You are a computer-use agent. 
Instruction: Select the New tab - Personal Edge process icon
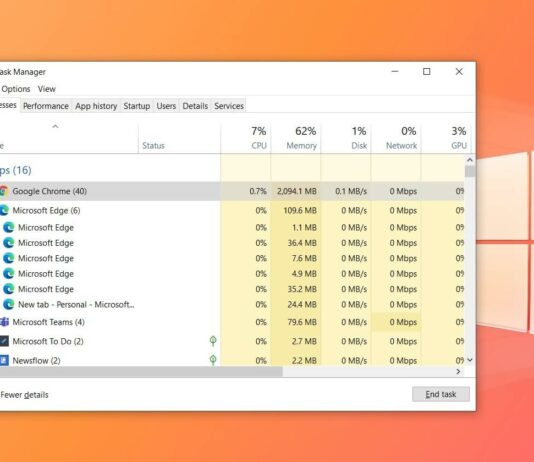tap(9, 304)
